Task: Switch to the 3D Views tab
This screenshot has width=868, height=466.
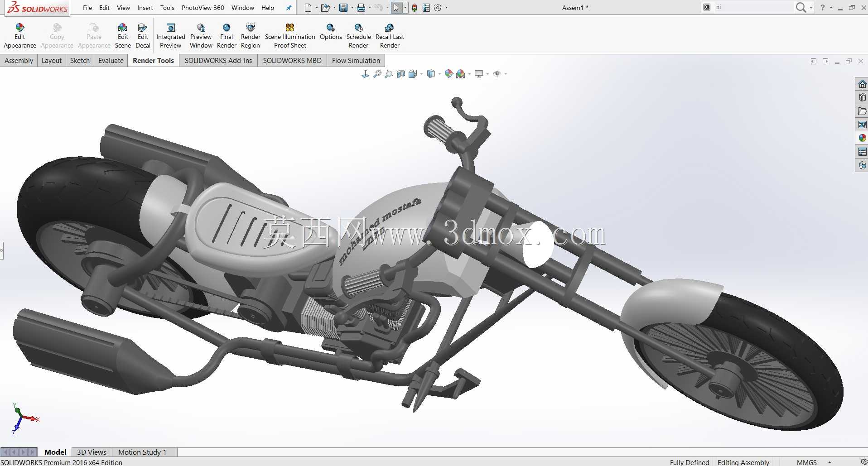Action: (x=92, y=452)
